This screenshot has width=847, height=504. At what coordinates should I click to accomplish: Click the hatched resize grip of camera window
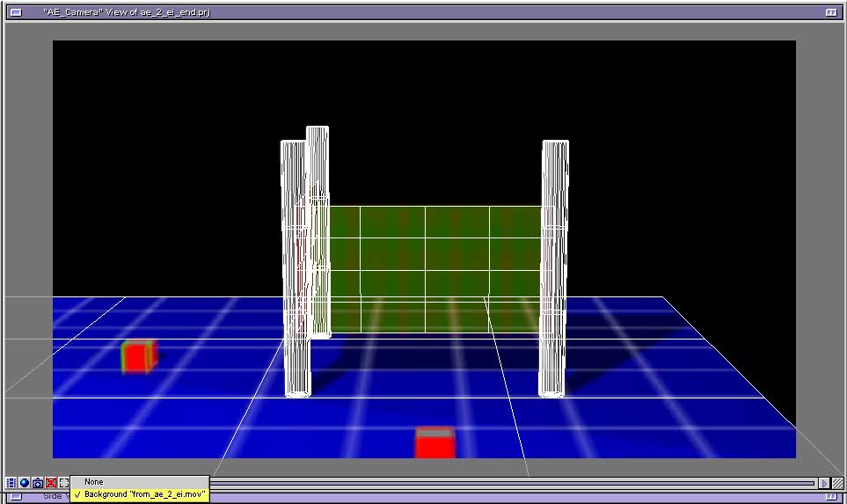coord(838,483)
